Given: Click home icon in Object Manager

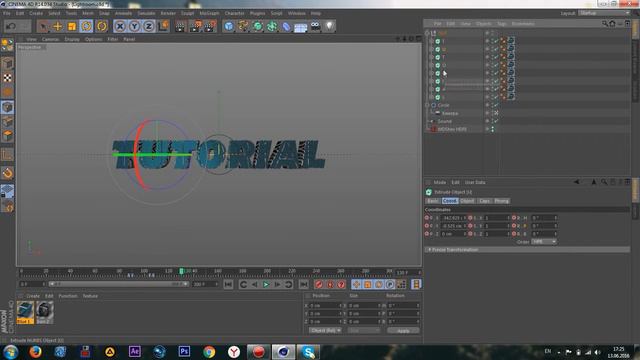Looking at the screenshot, I should coord(612,24).
